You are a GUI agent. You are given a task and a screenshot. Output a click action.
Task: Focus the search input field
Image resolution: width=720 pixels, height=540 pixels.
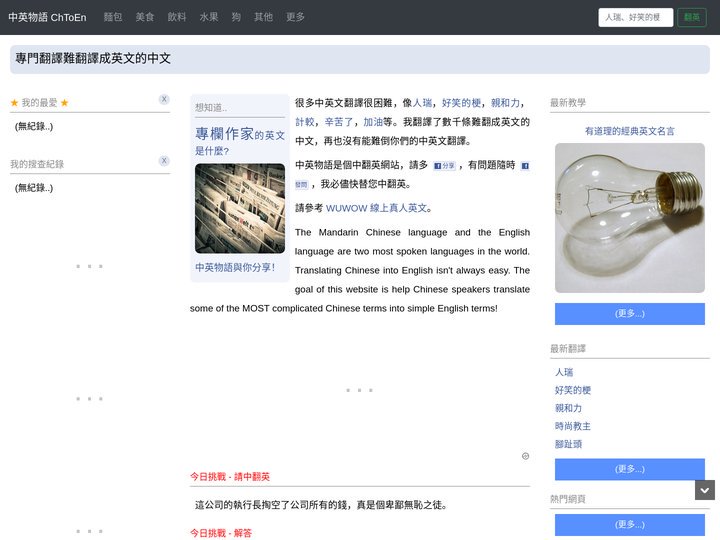[636, 17]
